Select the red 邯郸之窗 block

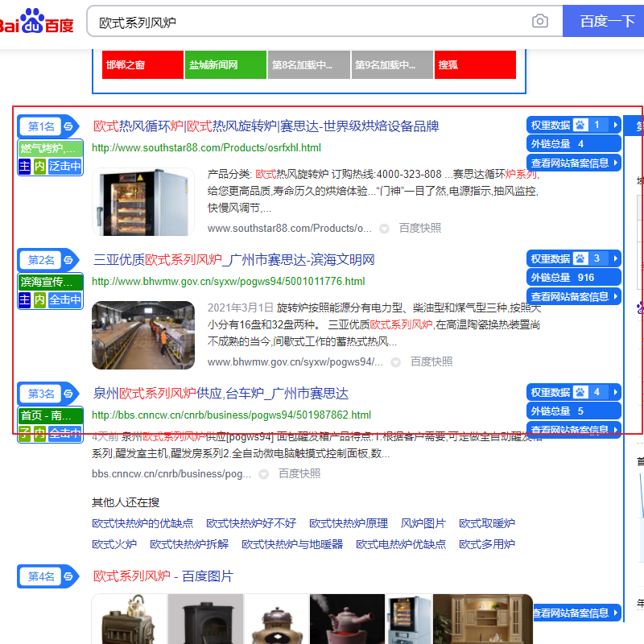tap(142, 64)
